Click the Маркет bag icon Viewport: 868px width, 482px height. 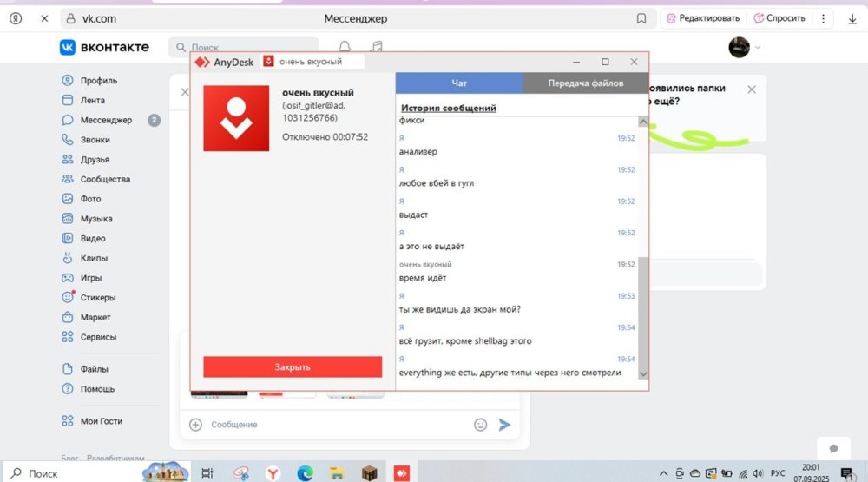[68, 317]
